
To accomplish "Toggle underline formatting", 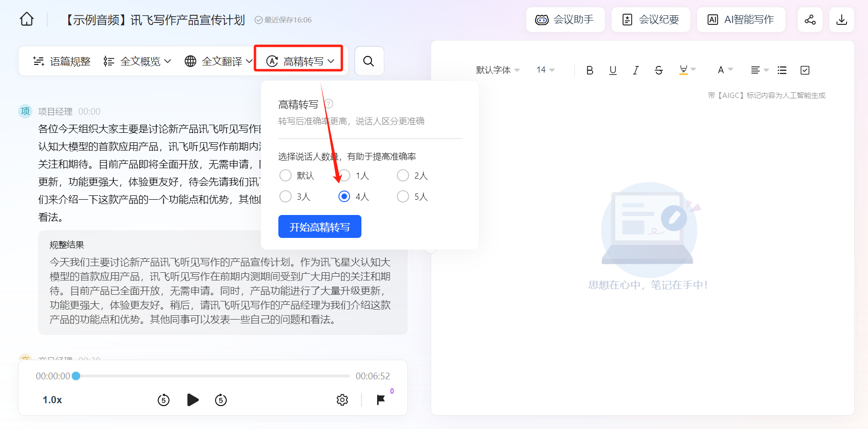I will [613, 70].
